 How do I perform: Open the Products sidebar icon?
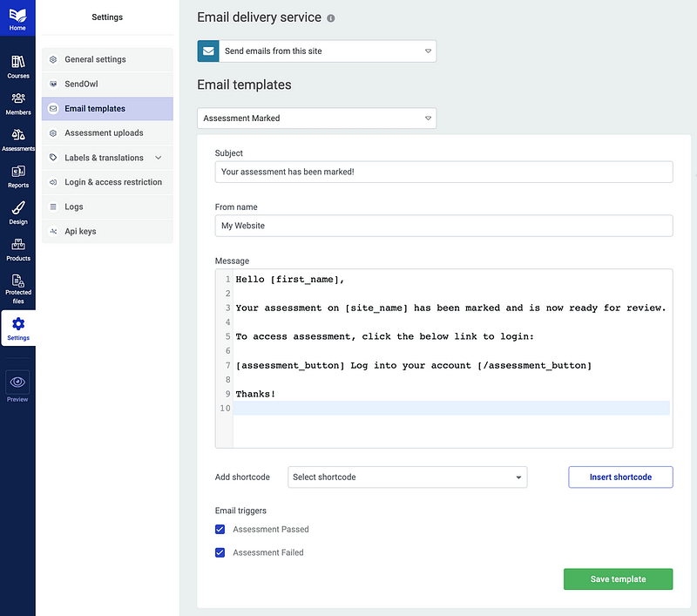(17, 249)
